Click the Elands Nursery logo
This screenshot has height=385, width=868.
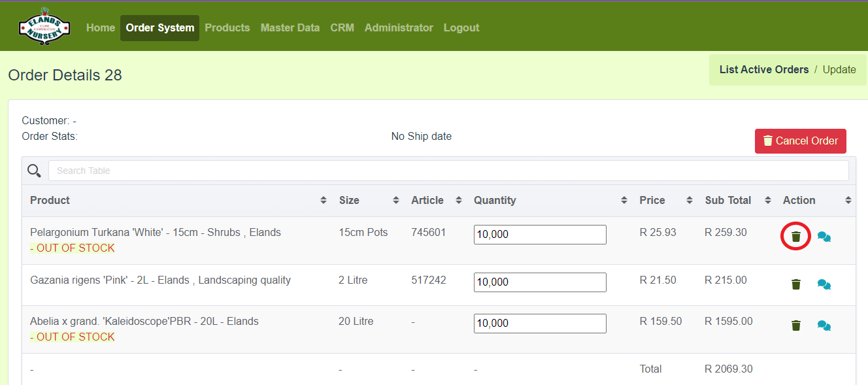click(x=44, y=27)
